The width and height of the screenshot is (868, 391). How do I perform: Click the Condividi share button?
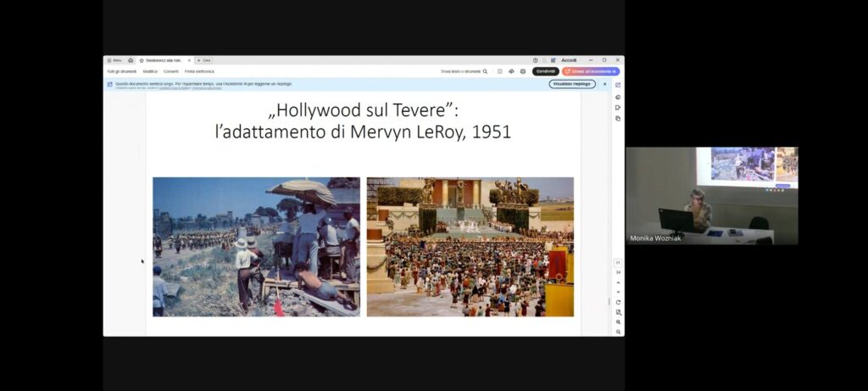(545, 71)
